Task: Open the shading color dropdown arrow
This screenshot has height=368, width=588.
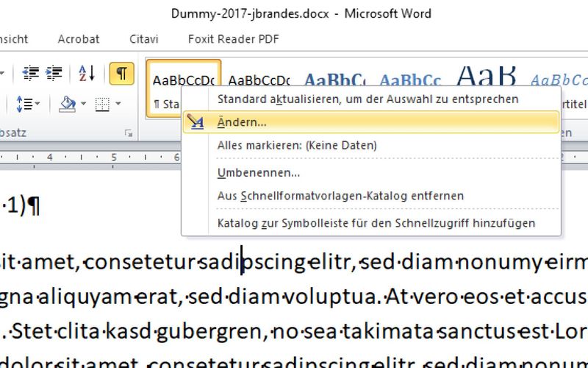Action: (x=83, y=104)
